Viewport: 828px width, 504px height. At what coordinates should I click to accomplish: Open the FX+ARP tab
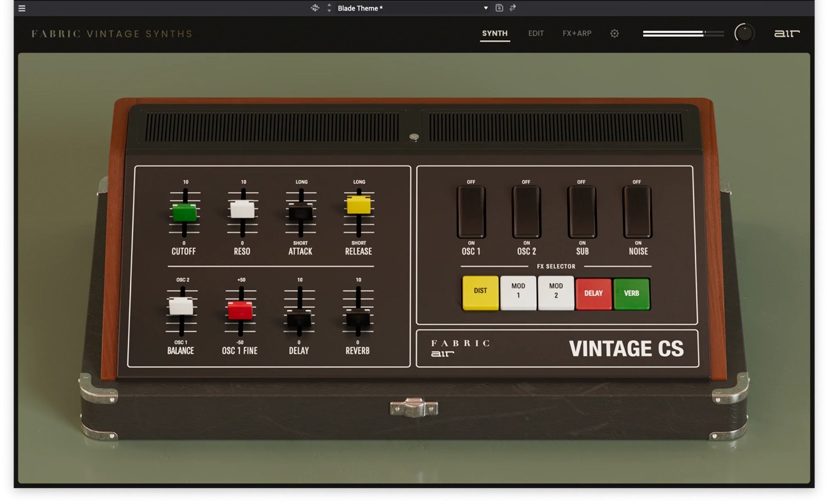click(577, 34)
